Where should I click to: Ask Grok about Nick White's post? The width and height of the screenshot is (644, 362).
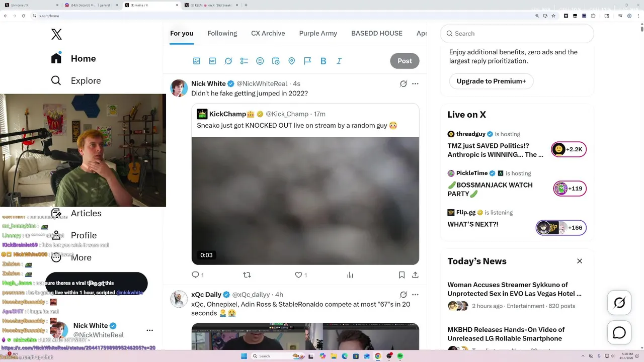pyautogui.click(x=403, y=83)
